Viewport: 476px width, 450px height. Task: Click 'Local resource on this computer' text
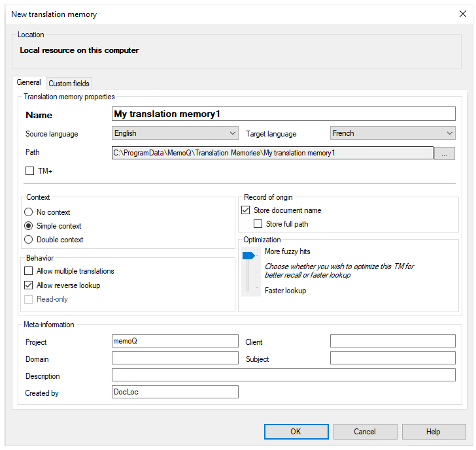(79, 50)
